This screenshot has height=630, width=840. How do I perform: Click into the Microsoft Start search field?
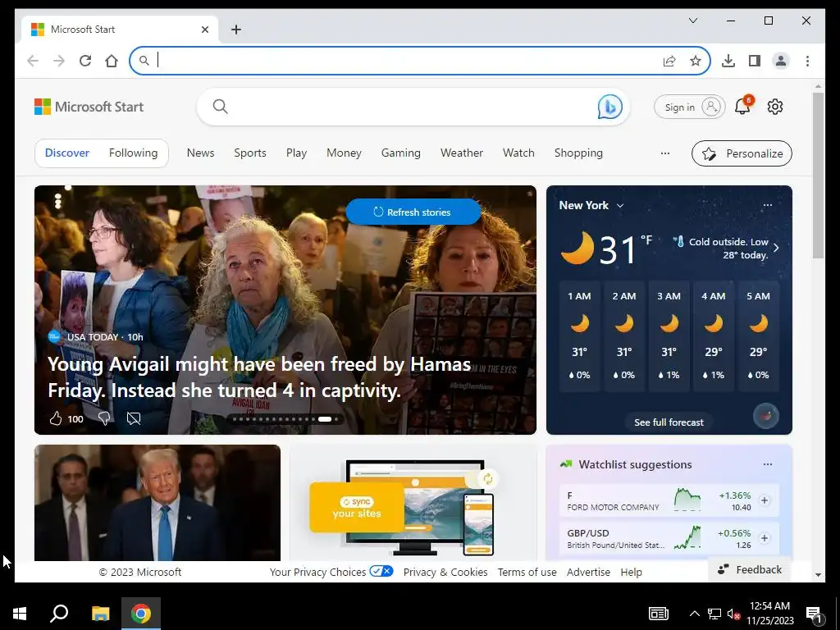coord(413,107)
